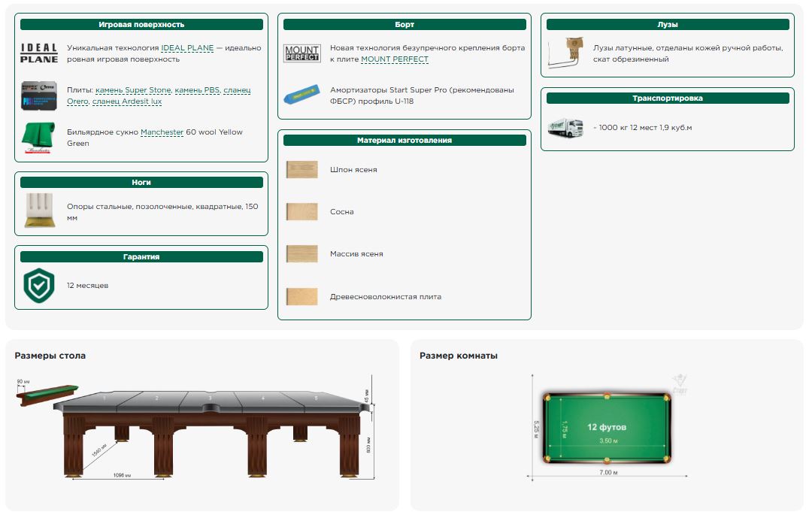Follow the Manchester cloth link

click(x=162, y=132)
